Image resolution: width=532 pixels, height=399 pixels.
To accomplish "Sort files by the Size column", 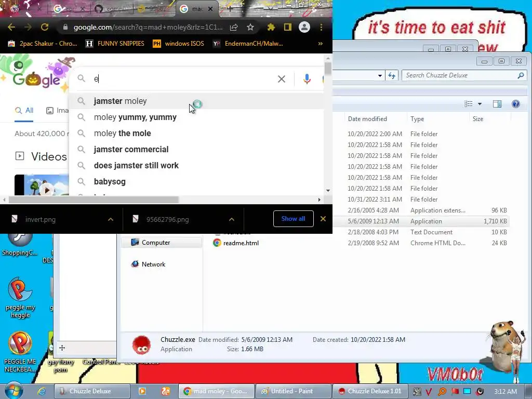I will [490, 119].
